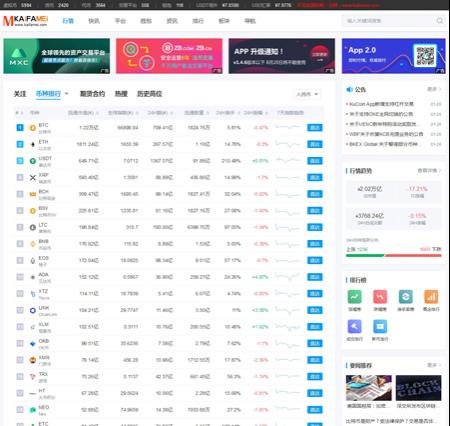Image resolution: width=450 pixels, height=426 pixels.
Task: Click the TRX coin icon
Action: [33, 377]
